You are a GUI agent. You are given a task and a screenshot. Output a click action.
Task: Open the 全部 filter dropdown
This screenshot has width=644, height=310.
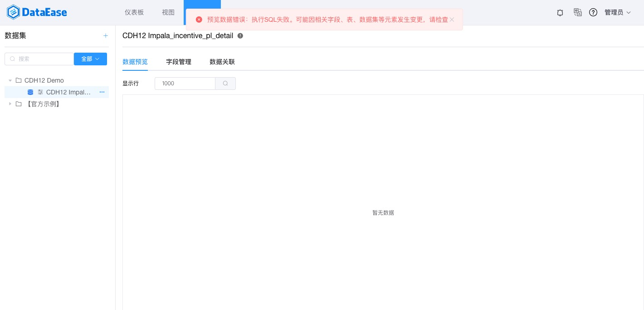[x=90, y=59]
